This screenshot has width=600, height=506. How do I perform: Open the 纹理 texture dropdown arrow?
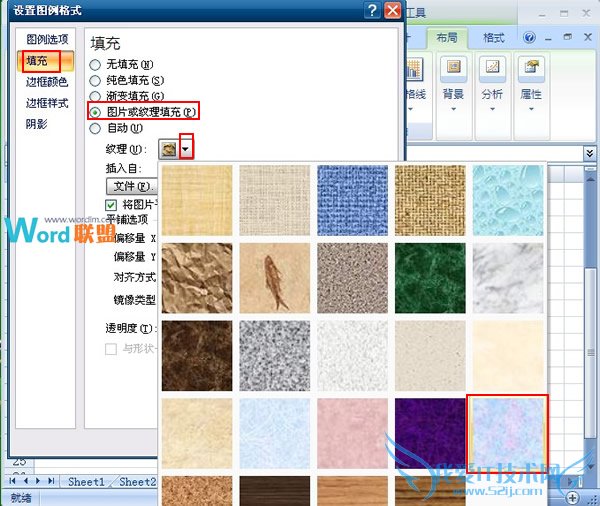(186, 149)
